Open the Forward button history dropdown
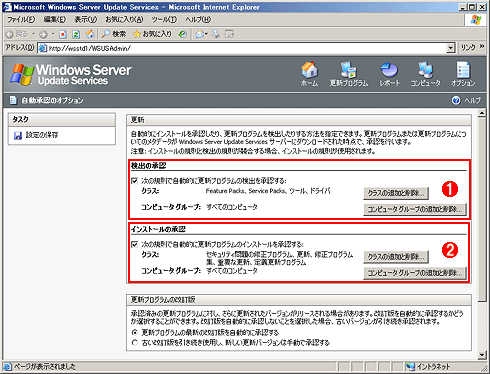The height and width of the screenshot is (374, 490). pyautogui.click(x=53, y=34)
